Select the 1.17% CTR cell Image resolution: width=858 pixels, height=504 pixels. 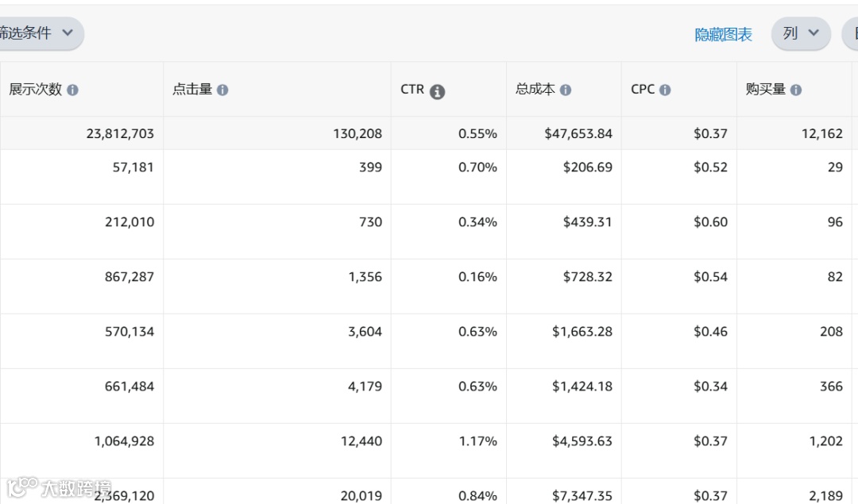click(x=477, y=441)
